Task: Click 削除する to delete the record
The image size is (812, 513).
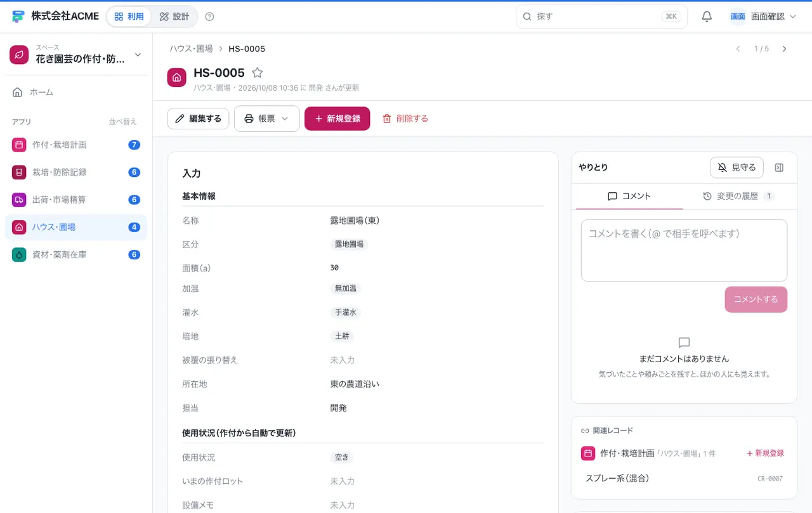Action: click(x=405, y=119)
